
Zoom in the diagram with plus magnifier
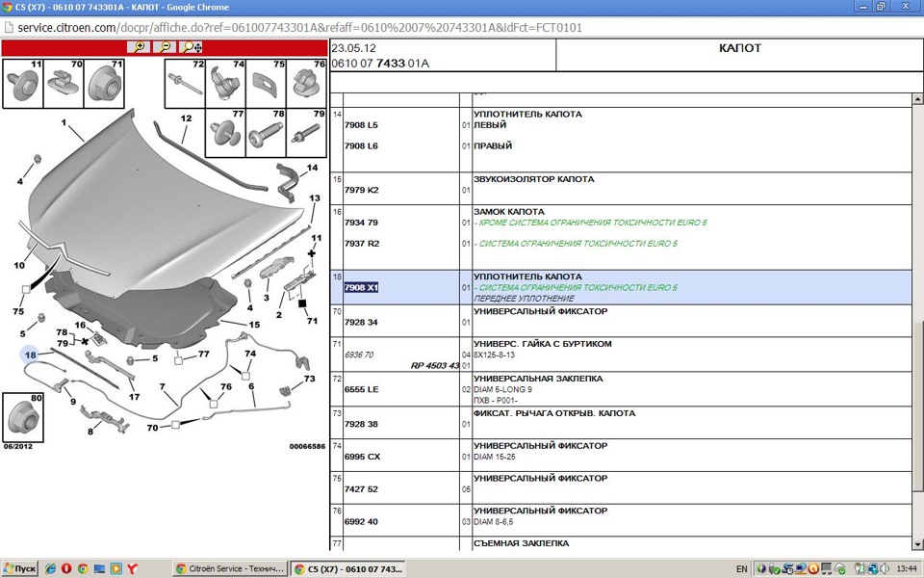(139, 47)
